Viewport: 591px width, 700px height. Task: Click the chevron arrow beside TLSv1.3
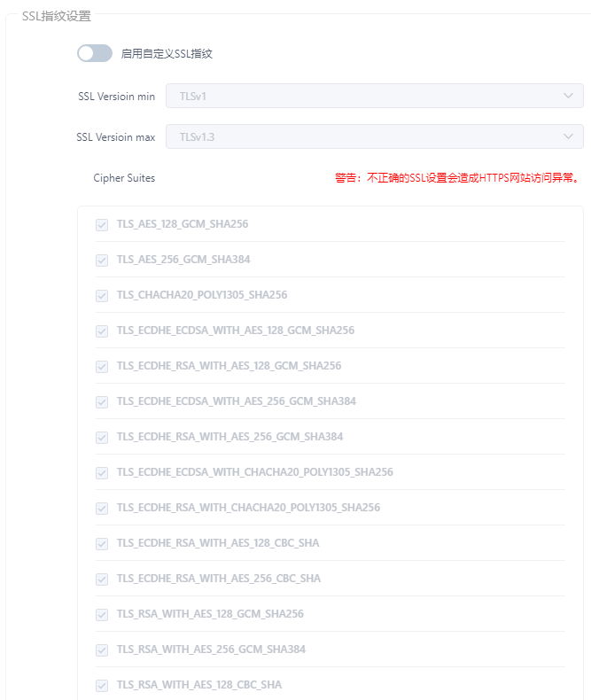[568, 136]
